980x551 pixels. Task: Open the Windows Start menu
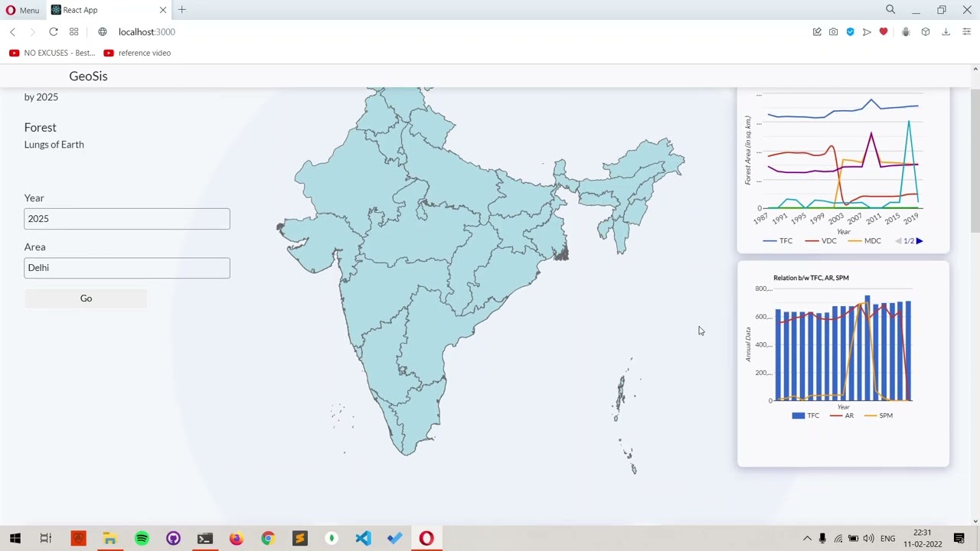15,539
